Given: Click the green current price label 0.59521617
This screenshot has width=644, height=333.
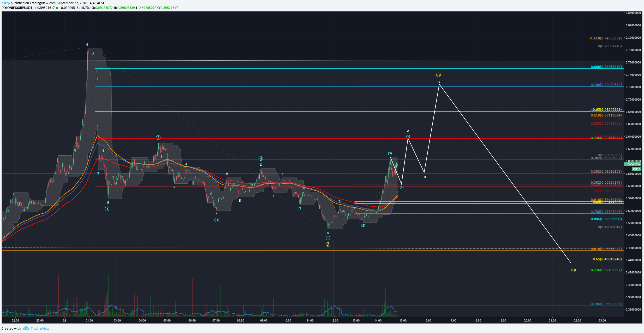Looking at the screenshot, I should tap(633, 164).
